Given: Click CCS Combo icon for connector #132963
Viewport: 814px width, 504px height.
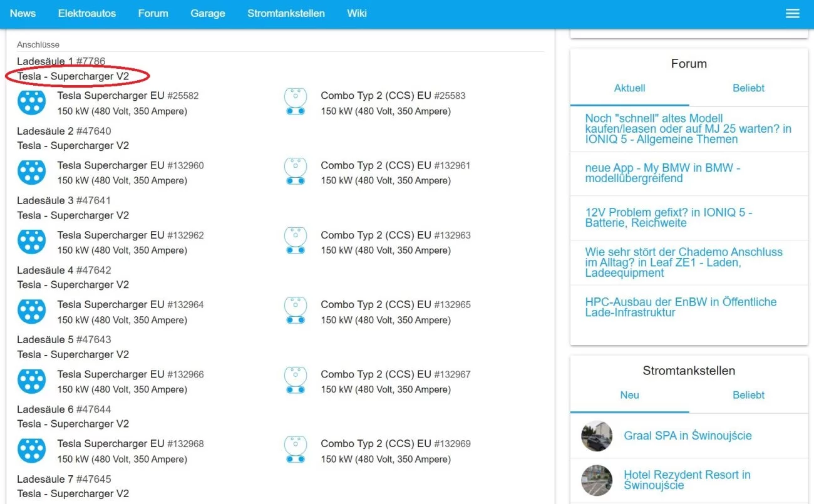Looking at the screenshot, I should click(295, 242).
